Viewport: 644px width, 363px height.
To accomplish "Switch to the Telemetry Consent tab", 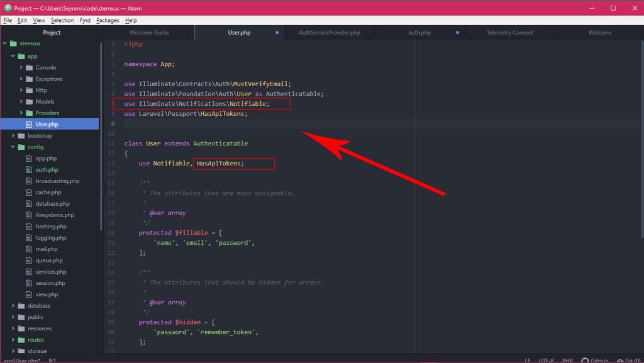I will [509, 33].
